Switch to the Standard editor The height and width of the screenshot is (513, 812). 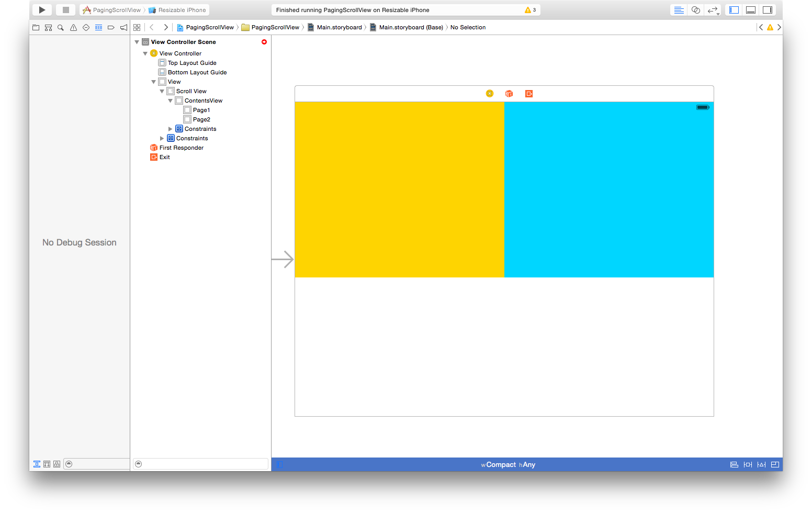pos(679,10)
